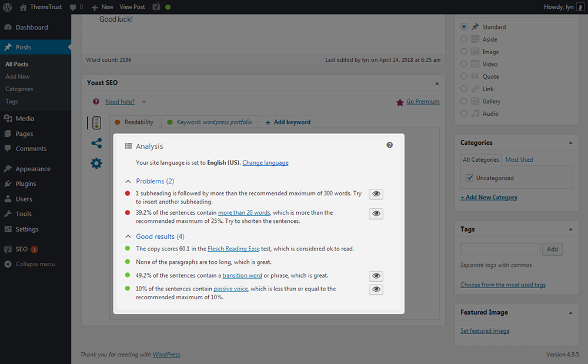Click the Yoast icon in admin bar
The image size is (588, 364).
[x=157, y=7]
